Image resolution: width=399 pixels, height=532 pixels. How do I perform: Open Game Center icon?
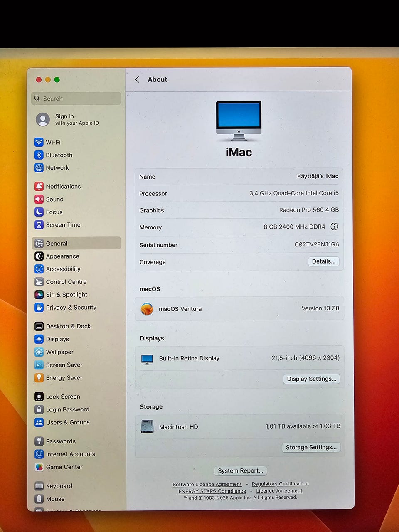pyautogui.click(x=39, y=467)
